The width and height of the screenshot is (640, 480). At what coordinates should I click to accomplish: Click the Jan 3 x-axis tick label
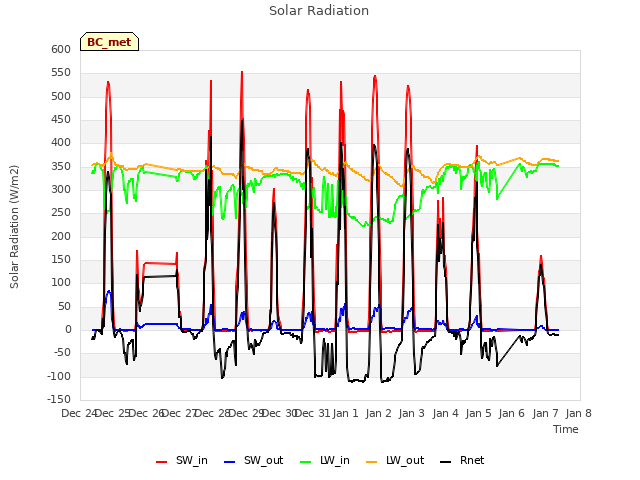point(412,413)
